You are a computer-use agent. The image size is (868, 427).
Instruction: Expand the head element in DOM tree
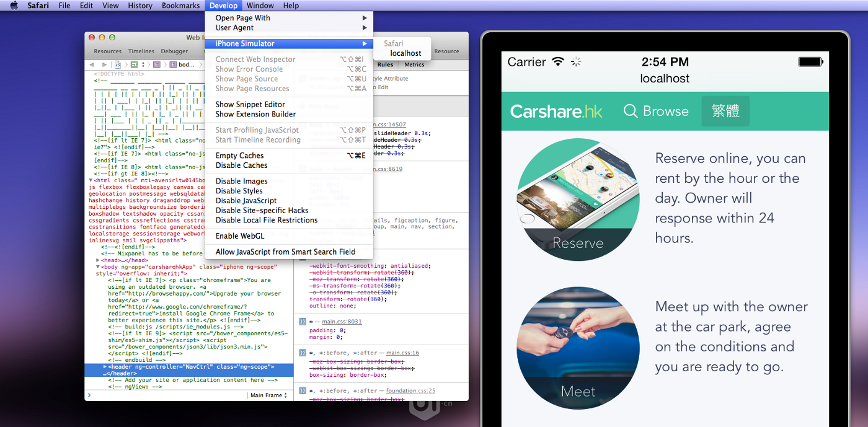[97, 260]
